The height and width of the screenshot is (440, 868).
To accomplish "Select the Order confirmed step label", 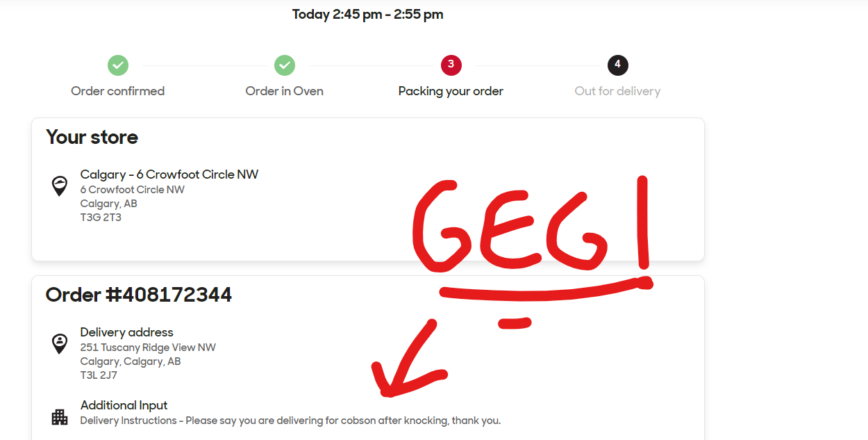I will (x=118, y=91).
